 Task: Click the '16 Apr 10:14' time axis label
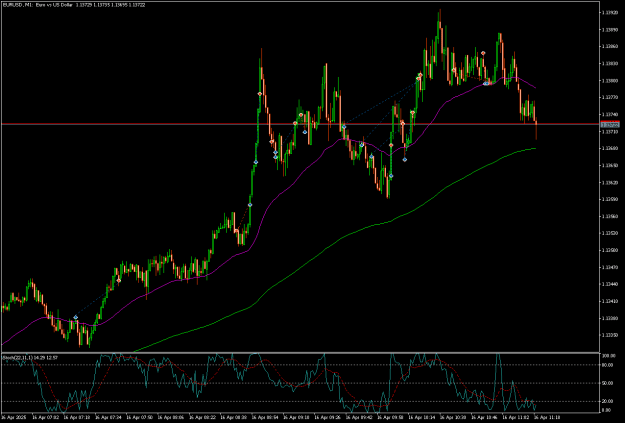pyautogui.click(x=421, y=417)
